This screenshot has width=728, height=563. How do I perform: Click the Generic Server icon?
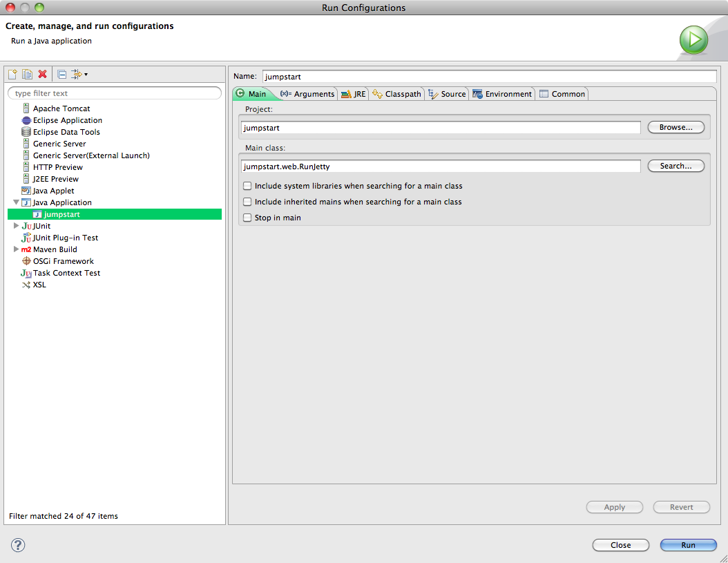click(26, 144)
